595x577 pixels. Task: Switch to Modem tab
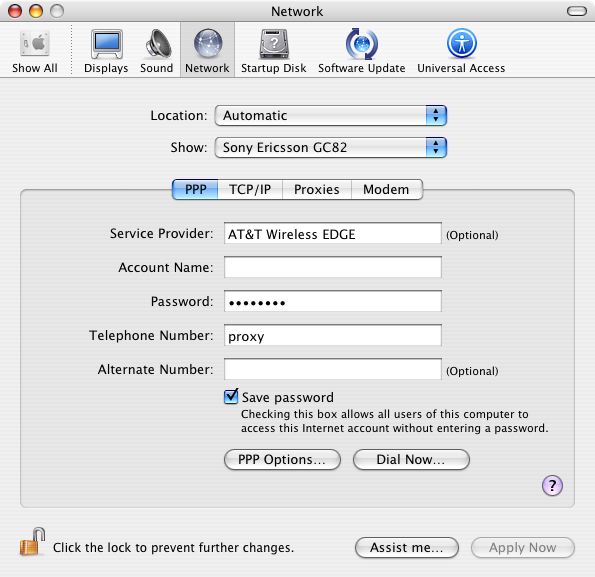[x=387, y=189]
